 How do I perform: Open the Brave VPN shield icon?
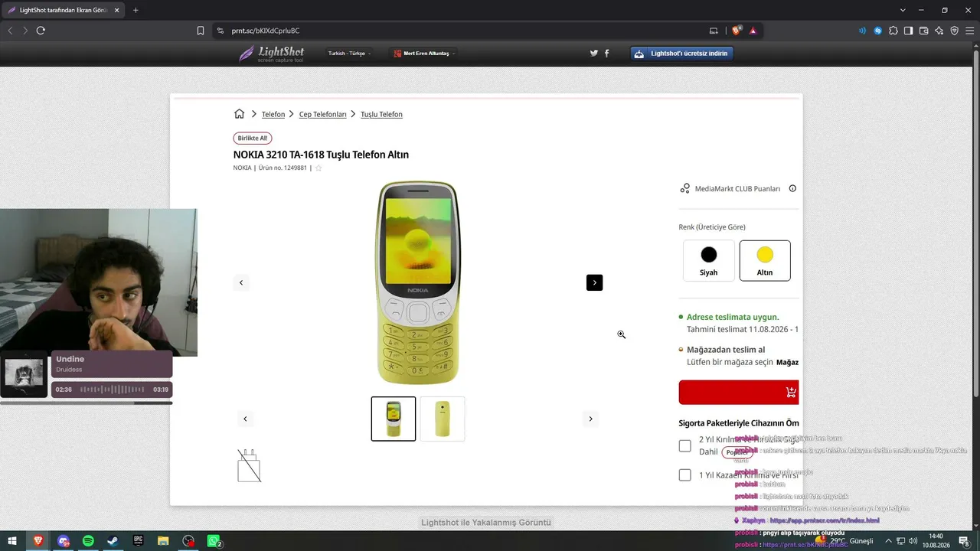954,31
